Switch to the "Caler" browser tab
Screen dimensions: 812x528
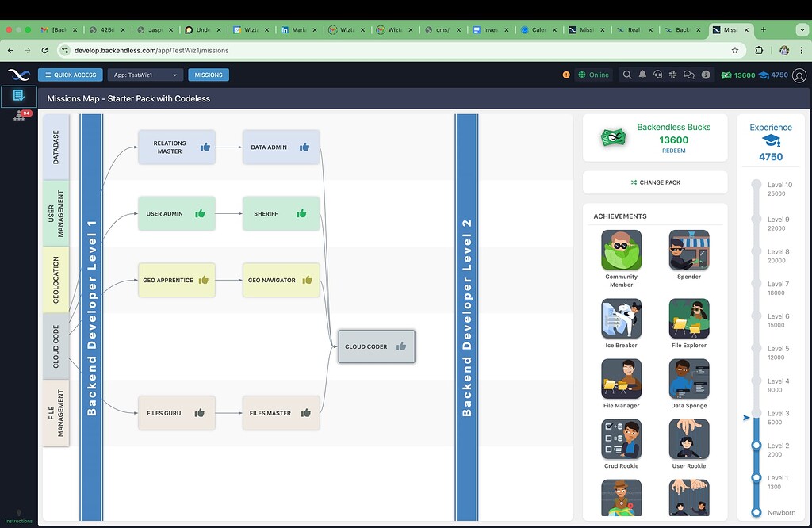tap(539, 30)
